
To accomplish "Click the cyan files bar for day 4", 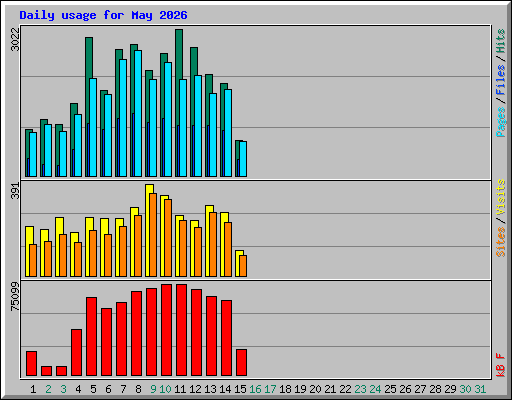I will [78, 145].
